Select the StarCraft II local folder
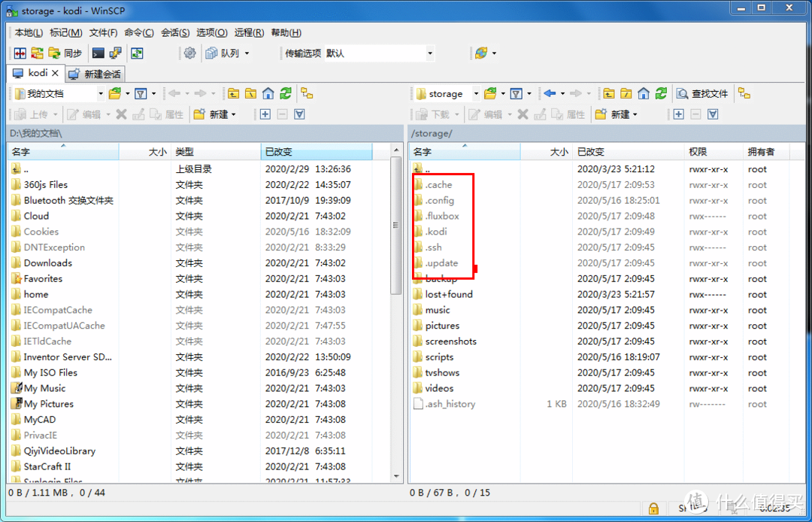812x522 pixels. pos(47,466)
